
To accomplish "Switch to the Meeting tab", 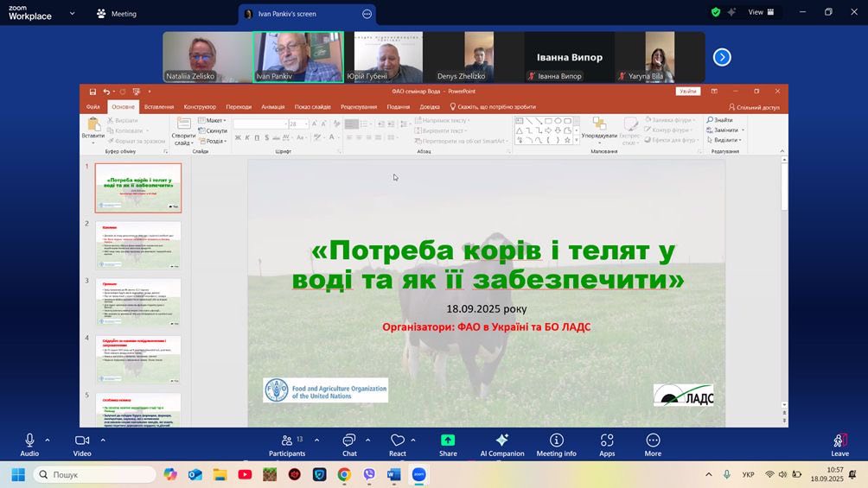I will (117, 14).
